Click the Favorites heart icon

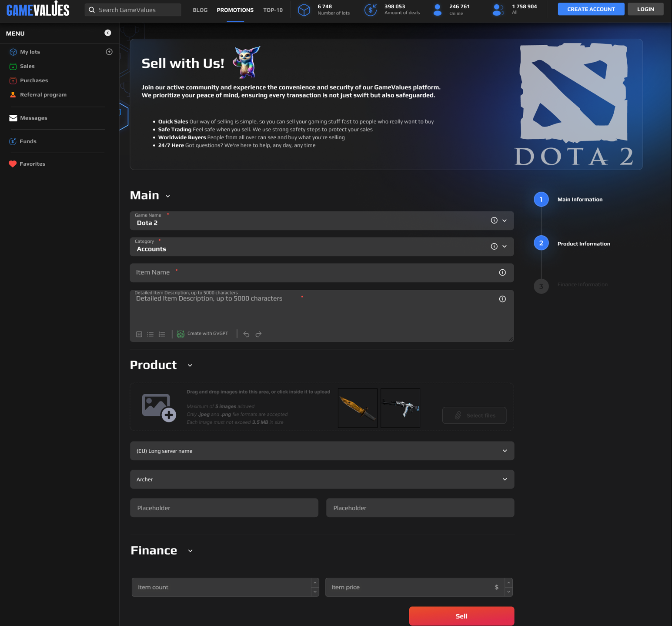pyautogui.click(x=13, y=164)
